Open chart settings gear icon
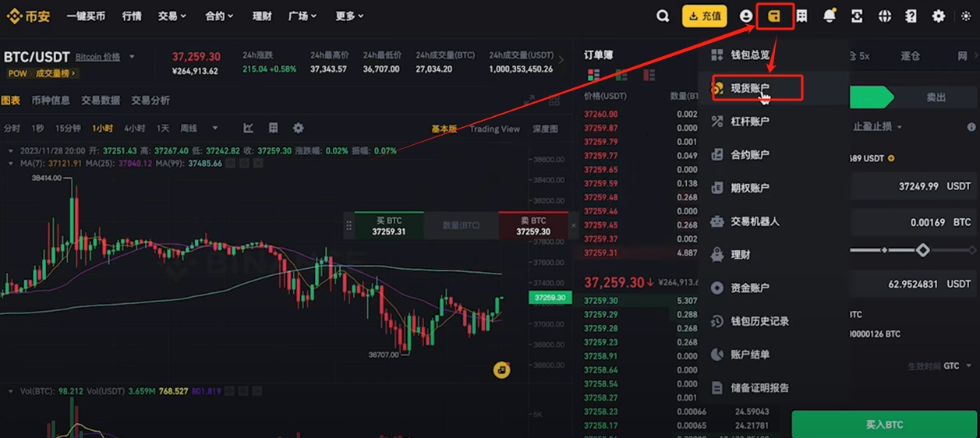The width and height of the screenshot is (980, 438). (x=298, y=128)
